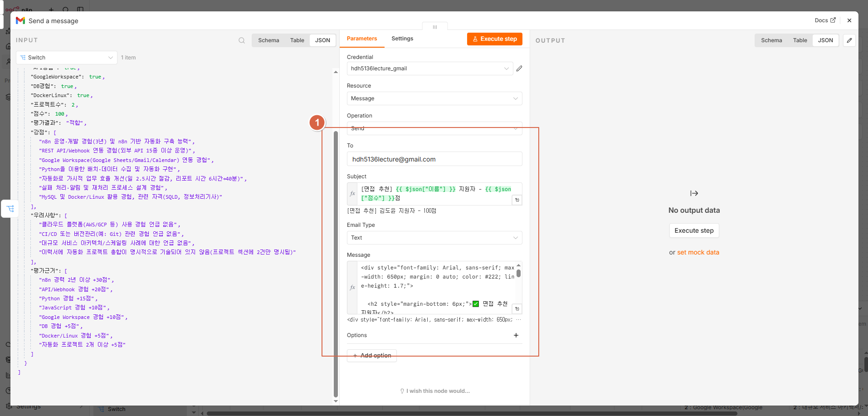868x416 pixels.
Task: Open the Parameters tab
Action: click(x=362, y=39)
